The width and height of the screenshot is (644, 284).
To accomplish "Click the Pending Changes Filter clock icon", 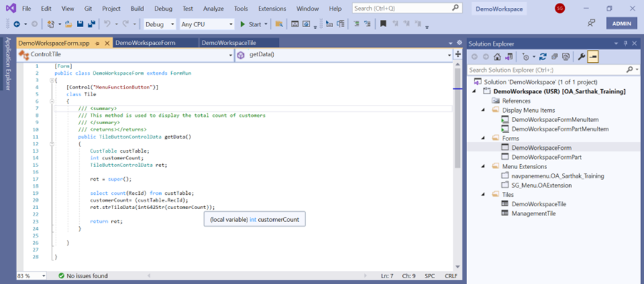I will [x=526, y=56].
